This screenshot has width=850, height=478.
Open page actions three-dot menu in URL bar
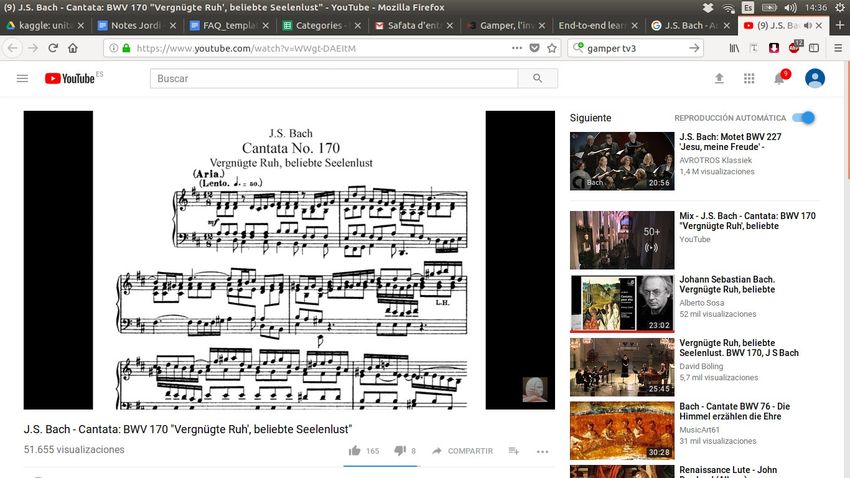(x=517, y=48)
